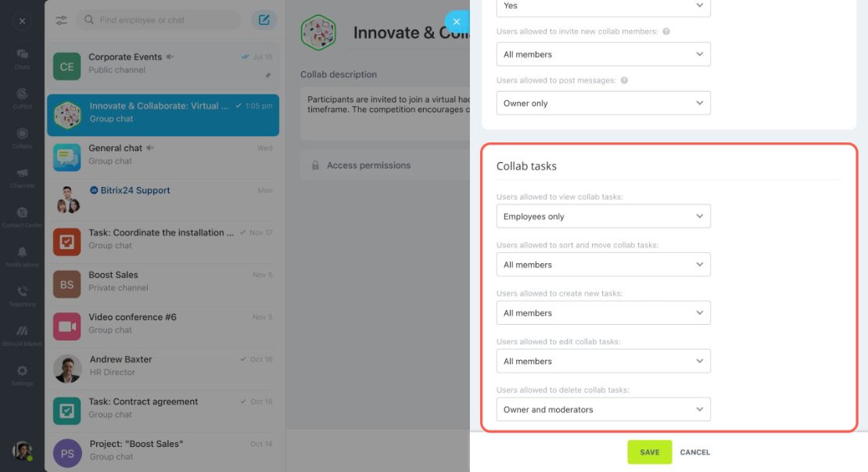The width and height of the screenshot is (868, 472).
Task: Click the user avatar at sidebar bottom
Action: [22, 451]
